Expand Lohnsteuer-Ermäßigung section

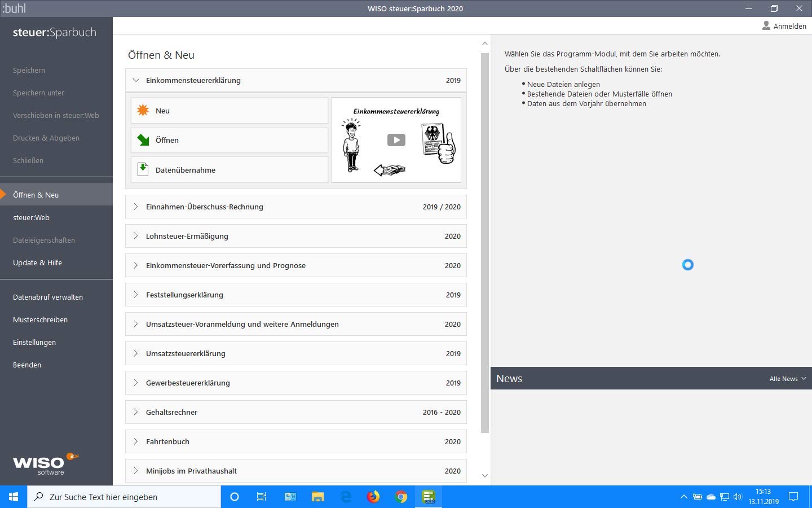[296, 236]
